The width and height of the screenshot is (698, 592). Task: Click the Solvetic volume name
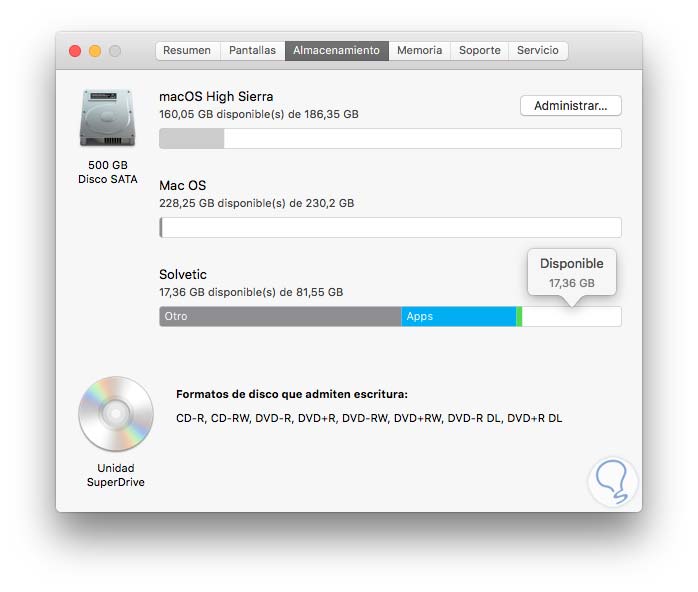click(x=183, y=275)
